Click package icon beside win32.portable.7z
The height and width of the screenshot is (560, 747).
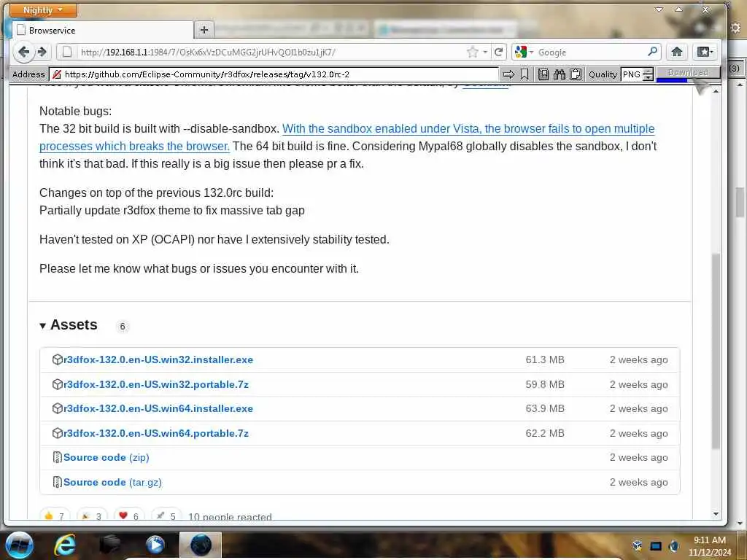(57, 384)
